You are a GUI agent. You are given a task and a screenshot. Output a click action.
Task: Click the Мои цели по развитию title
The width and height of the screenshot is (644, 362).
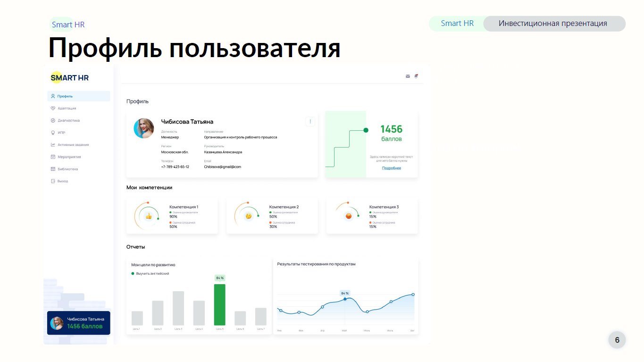[x=153, y=265]
